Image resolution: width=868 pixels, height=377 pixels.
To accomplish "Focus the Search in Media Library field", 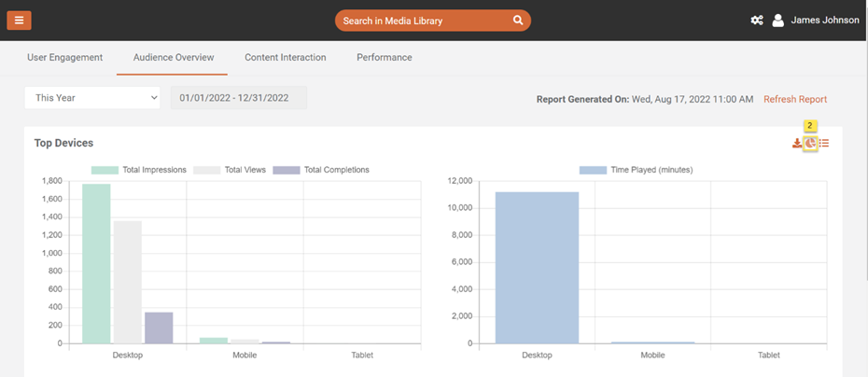I will [x=425, y=21].
